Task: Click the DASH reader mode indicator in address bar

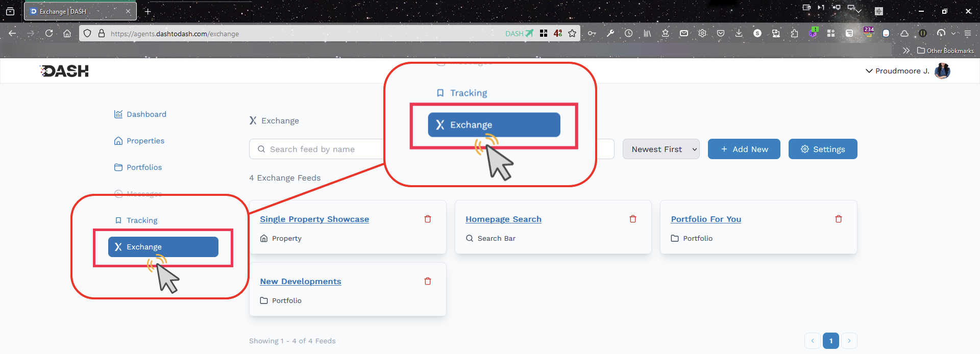Action: pos(519,33)
